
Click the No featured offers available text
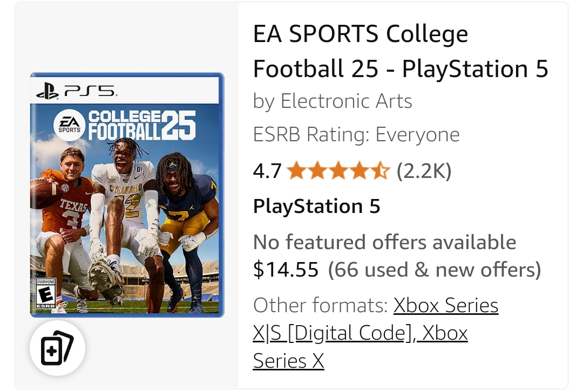[x=384, y=242]
